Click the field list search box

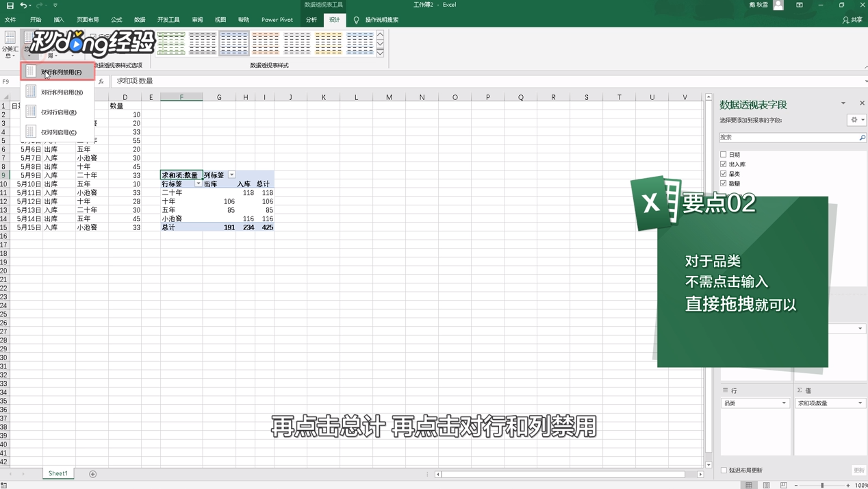788,138
